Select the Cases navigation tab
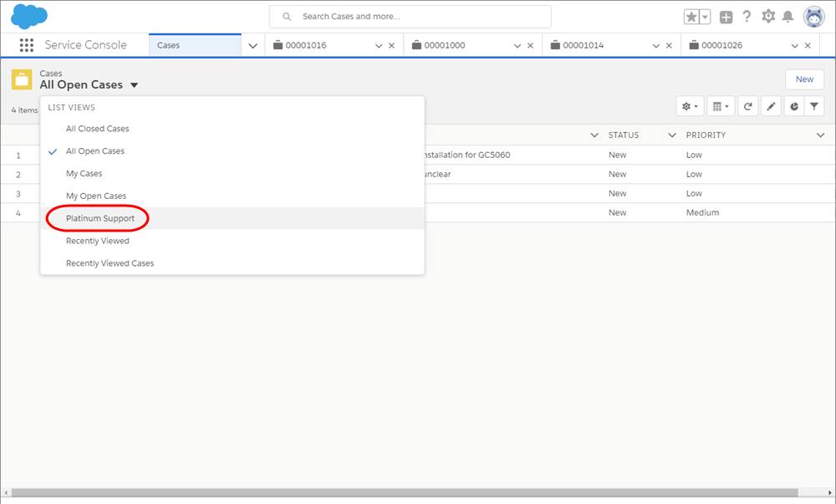 (x=195, y=45)
